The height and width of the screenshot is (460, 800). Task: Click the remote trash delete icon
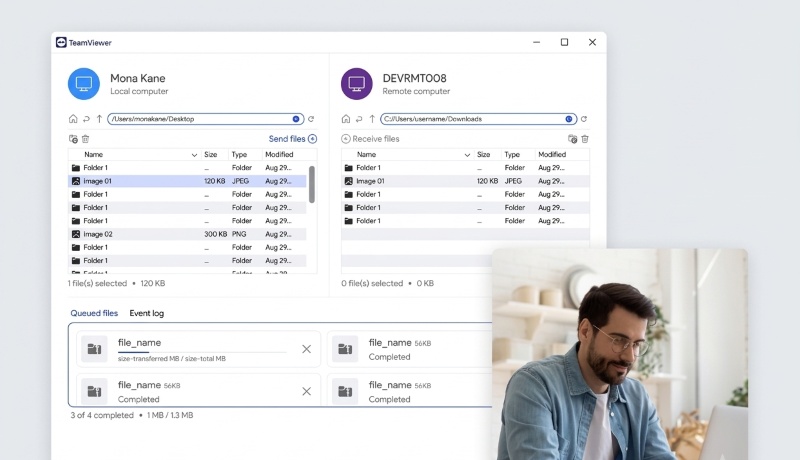click(x=585, y=139)
